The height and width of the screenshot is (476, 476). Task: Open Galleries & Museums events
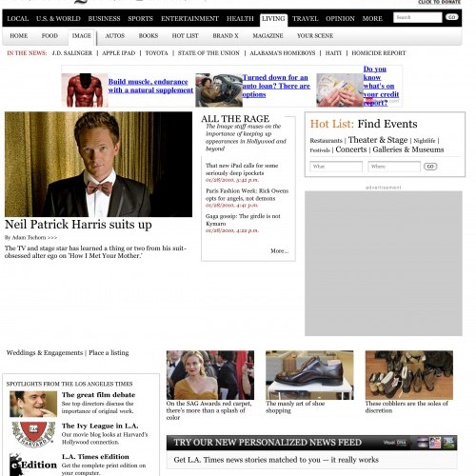pyautogui.click(x=408, y=149)
